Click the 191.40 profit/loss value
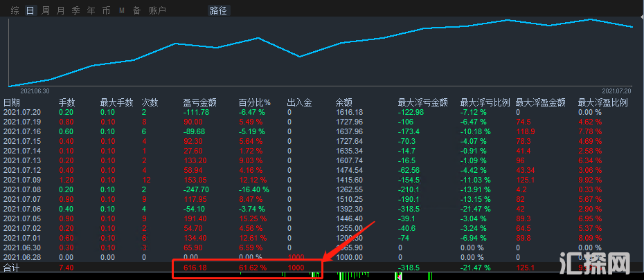This screenshot has width=644, height=280. [x=195, y=218]
